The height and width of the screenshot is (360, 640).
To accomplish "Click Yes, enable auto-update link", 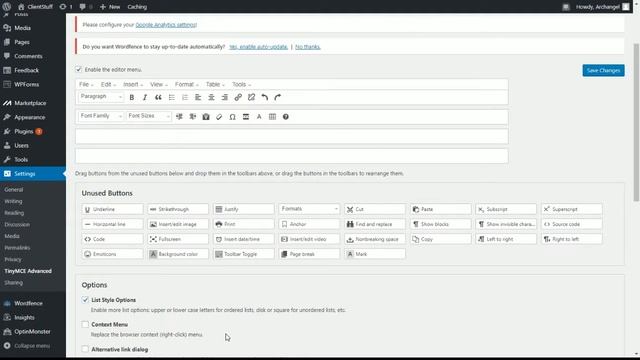I will click(x=258, y=47).
